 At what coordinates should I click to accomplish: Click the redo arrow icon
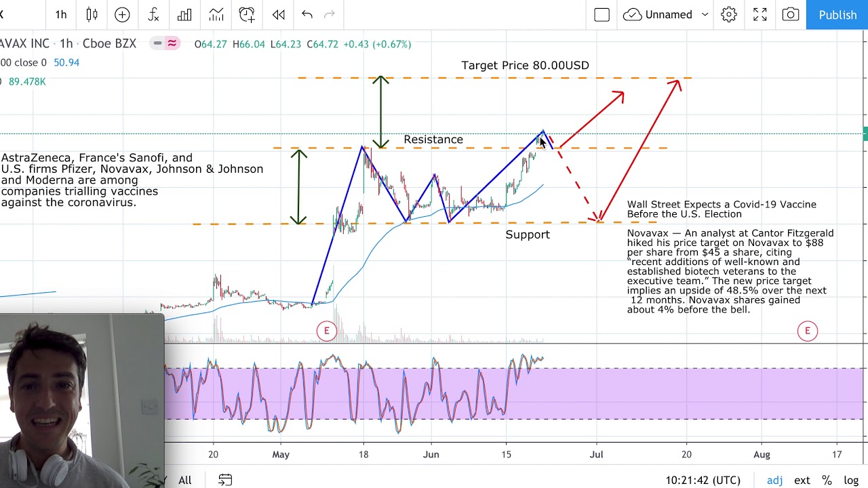[330, 14]
